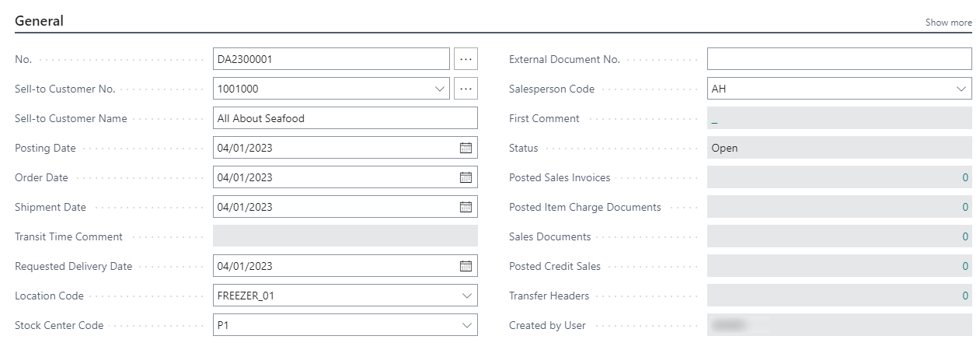Open calendar picker for Order Date
This screenshot has height=343, width=980.
[x=466, y=177]
